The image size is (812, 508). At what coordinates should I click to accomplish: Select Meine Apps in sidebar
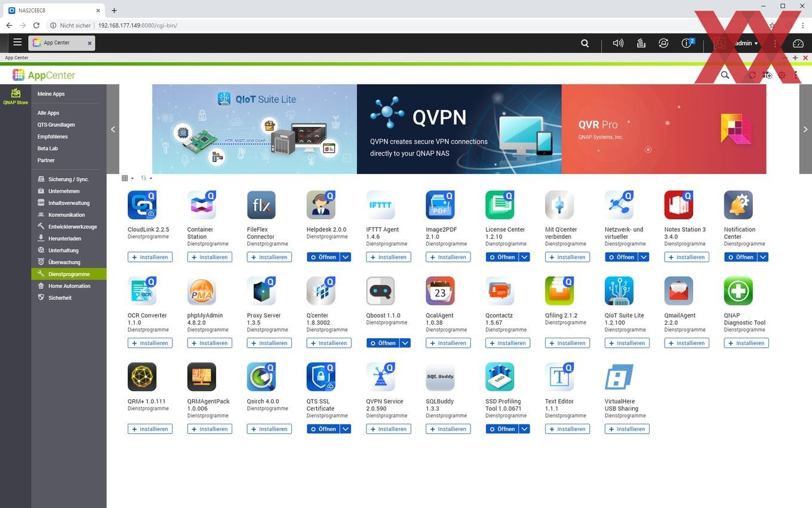coord(51,94)
